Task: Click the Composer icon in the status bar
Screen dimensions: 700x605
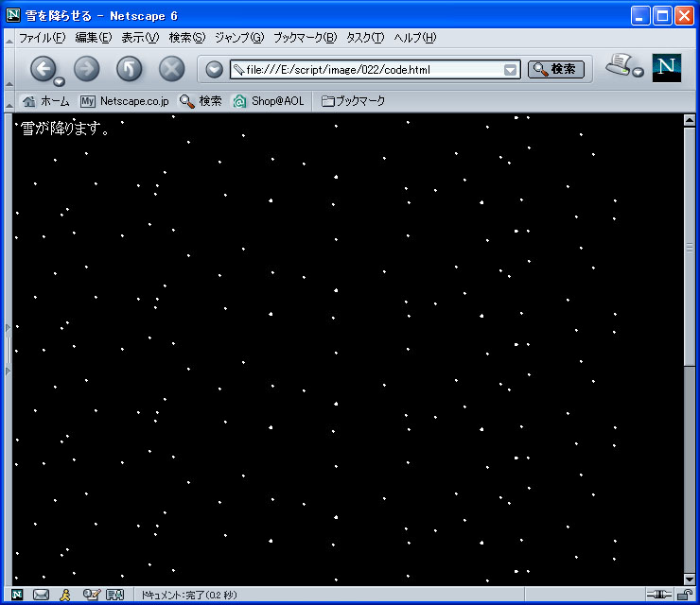Action: (92, 595)
